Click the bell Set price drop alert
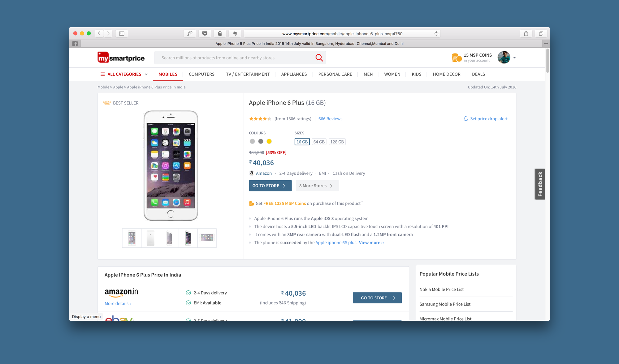 point(485,119)
